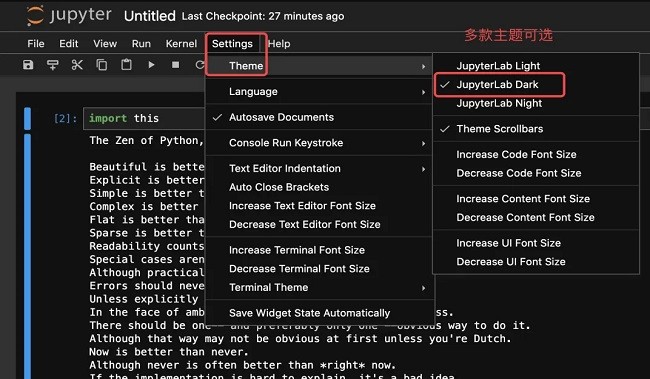
Task: Enable Auto Close Brackets
Action: [319, 187]
